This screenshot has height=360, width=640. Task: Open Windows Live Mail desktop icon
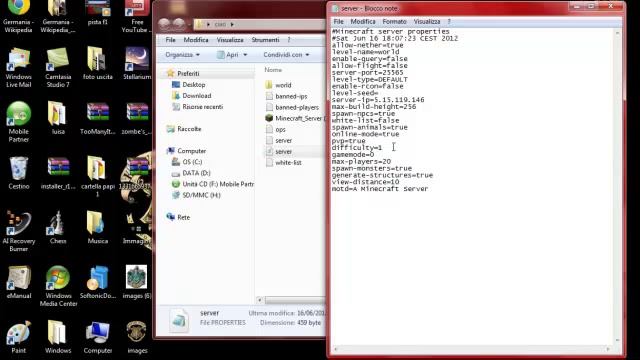tap(19, 67)
